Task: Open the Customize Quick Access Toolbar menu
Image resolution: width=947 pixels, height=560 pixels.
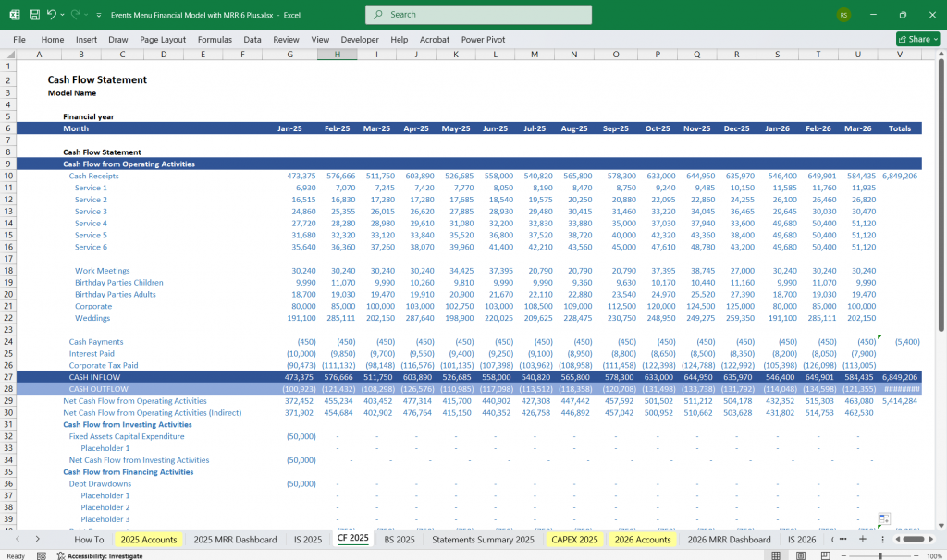Action: click(99, 15)
